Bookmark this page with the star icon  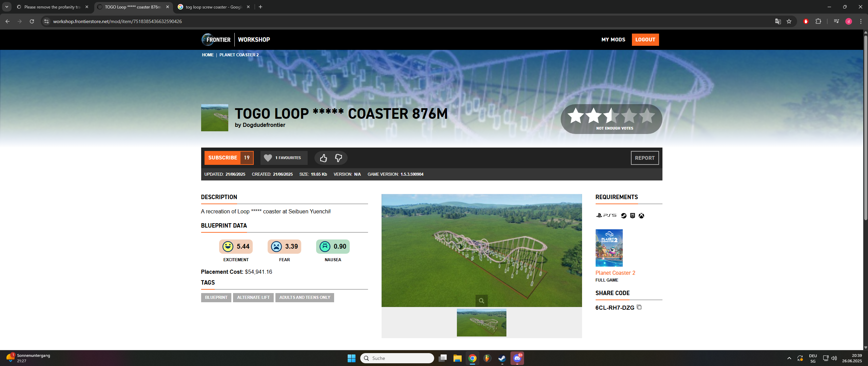click(789, 21)
